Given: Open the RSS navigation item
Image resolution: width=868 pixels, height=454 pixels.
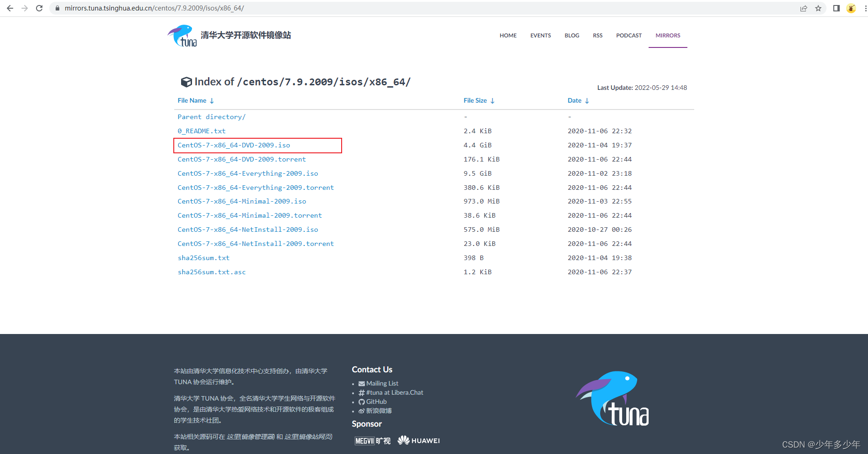Looking at the screenshot, I should point(598,36).
